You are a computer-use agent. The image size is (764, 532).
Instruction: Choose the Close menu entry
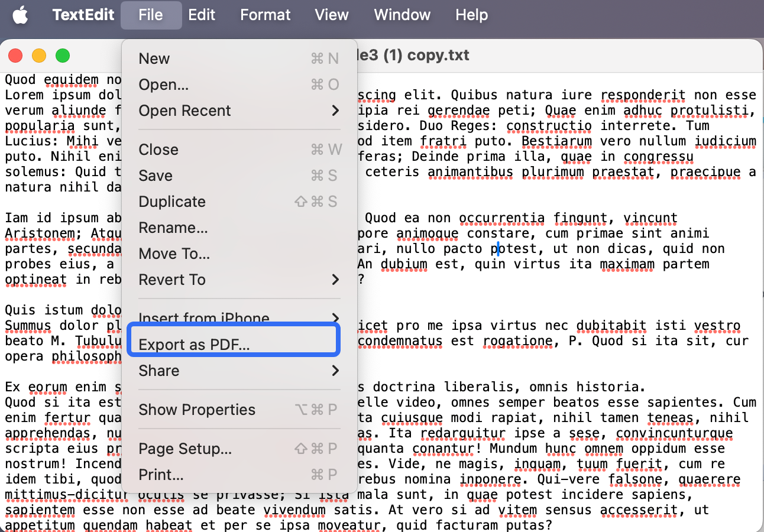tap(239, 150)
